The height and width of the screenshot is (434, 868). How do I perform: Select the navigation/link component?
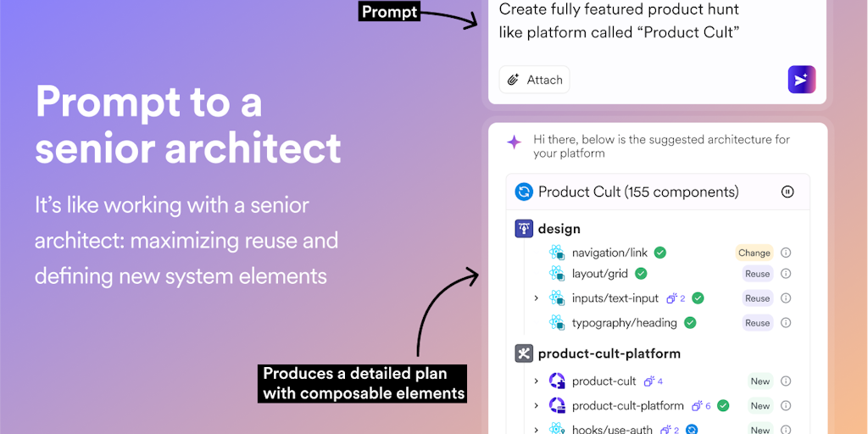(x=609, y=253)
